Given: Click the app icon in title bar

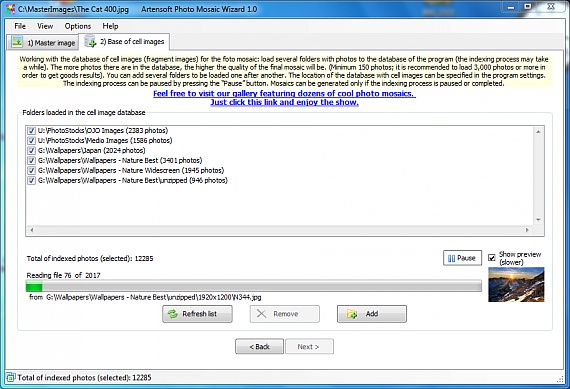Looking at the screenshot, I should point(11,8).
